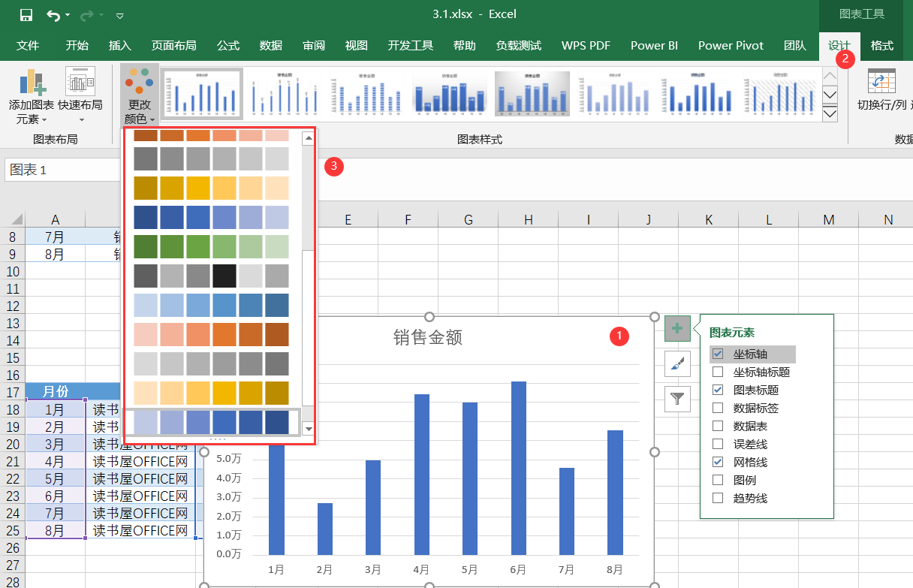Click the Undo arrow icon
913x588 pixels.
point(53,15)
